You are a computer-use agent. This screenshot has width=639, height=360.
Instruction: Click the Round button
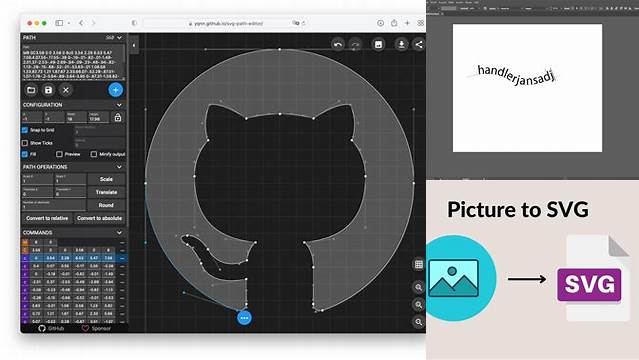(x=106, y=205)
